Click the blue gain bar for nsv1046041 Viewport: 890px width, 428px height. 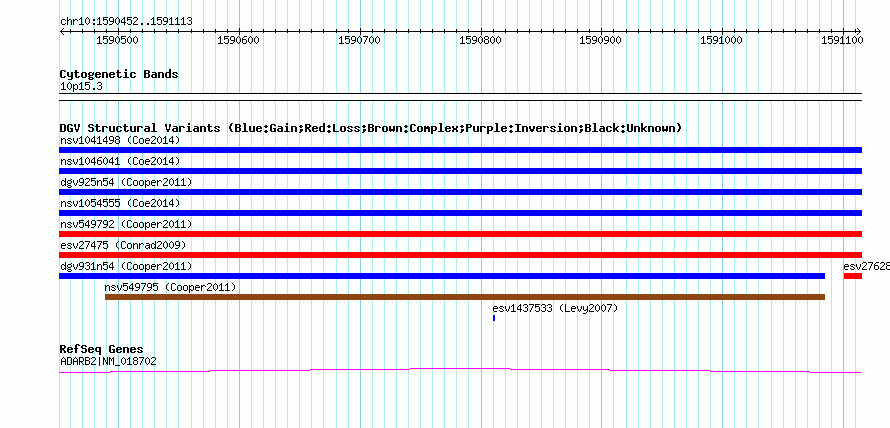coord(460,171)
